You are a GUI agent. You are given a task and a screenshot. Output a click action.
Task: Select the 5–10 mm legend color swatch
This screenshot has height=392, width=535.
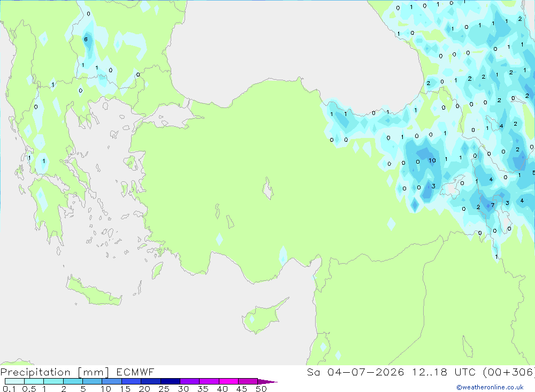click(92, 381)
